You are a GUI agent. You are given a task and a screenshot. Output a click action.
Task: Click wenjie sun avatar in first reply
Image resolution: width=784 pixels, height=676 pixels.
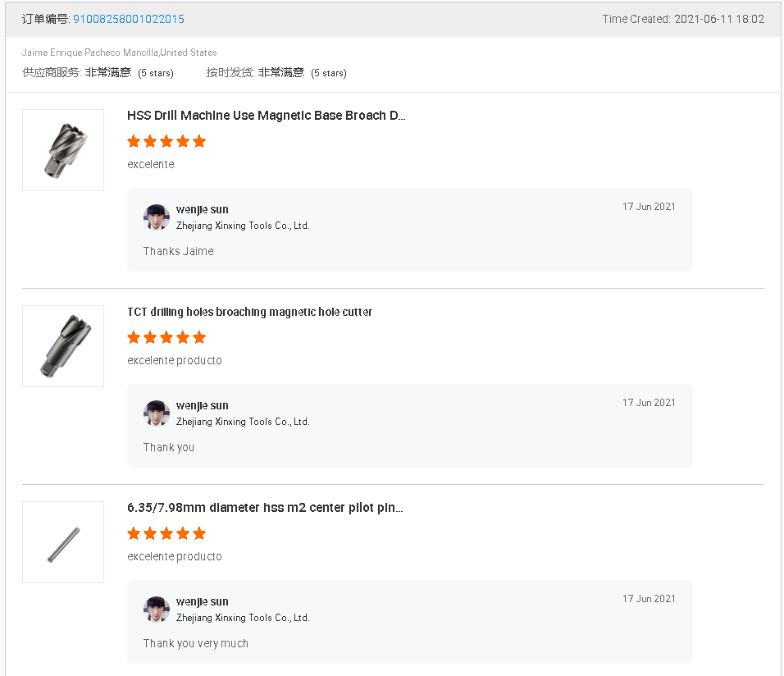tap(157, 217)
